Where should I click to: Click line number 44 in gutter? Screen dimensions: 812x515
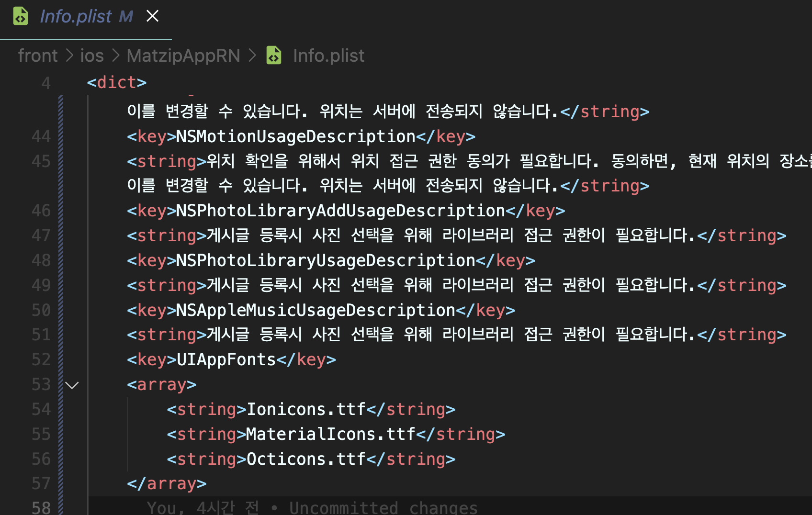tap(41, 136)
